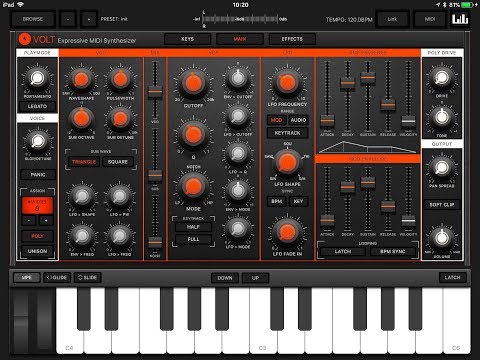480x360 pixels.
Task: Select SQUARE sub wave
Action: (118, 162)
